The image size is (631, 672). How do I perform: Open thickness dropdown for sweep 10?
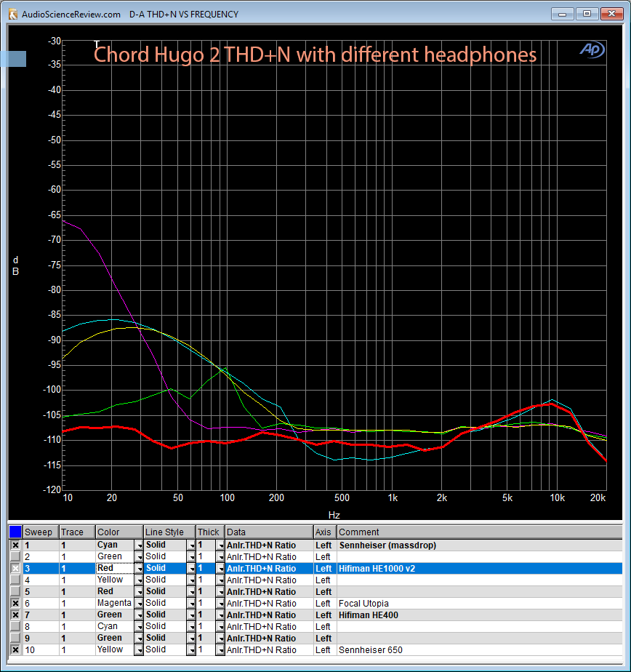pyautogui.click(x=220, y=649)
